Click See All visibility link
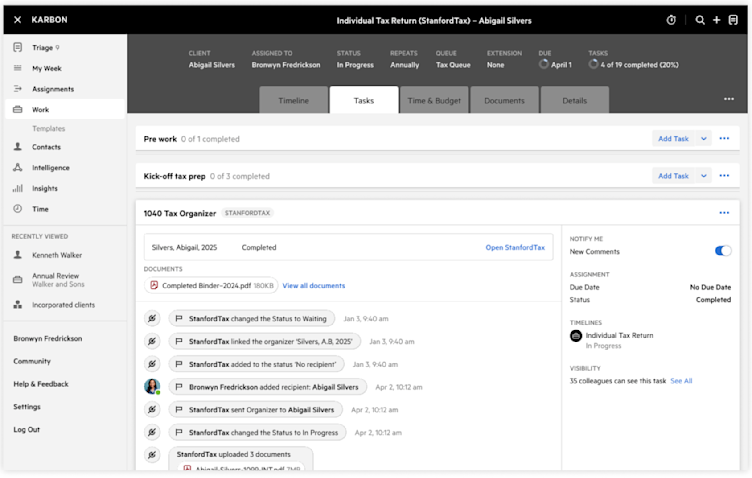752x478 pixels. coord(681,381)
